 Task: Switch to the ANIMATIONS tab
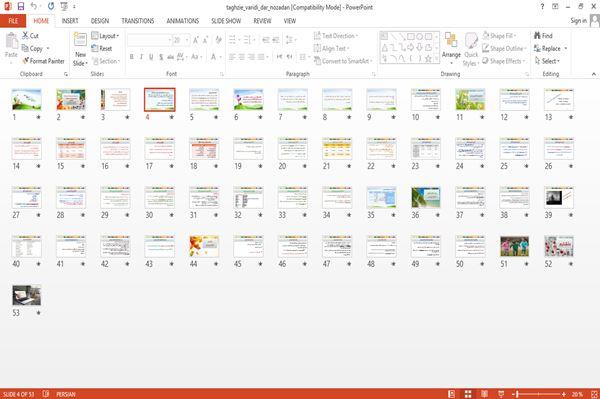coord(183,21)
